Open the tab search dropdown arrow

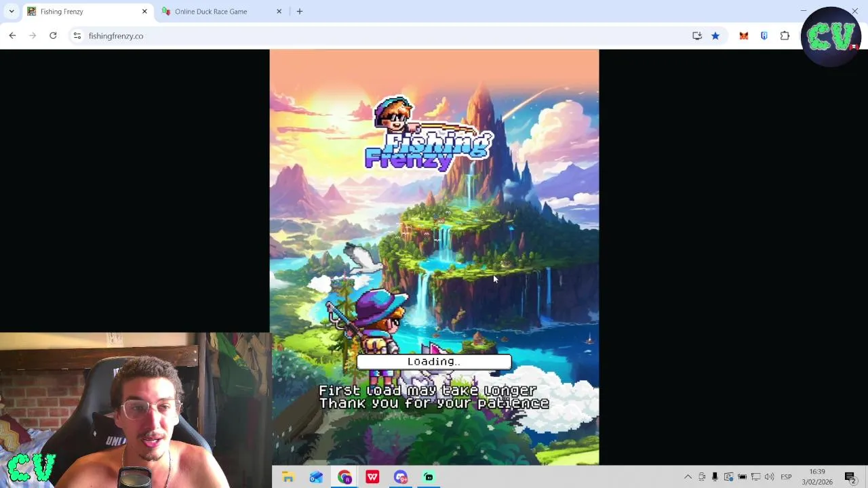(12, 12)
